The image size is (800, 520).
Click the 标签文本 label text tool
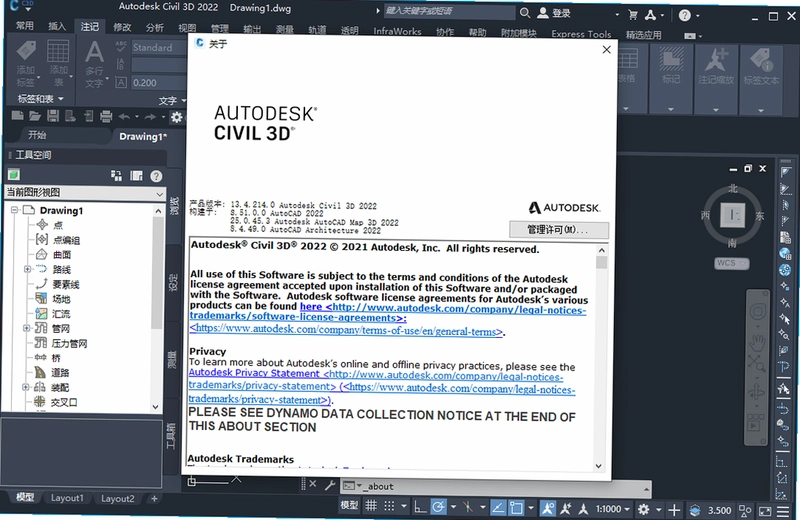(x=761, y=65)
